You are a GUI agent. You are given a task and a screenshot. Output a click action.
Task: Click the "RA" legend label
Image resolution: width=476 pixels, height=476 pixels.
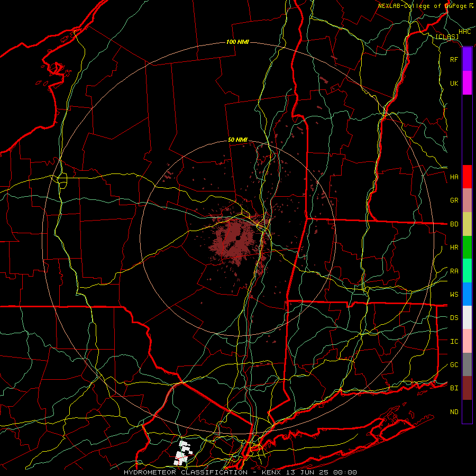coord(454,271)
